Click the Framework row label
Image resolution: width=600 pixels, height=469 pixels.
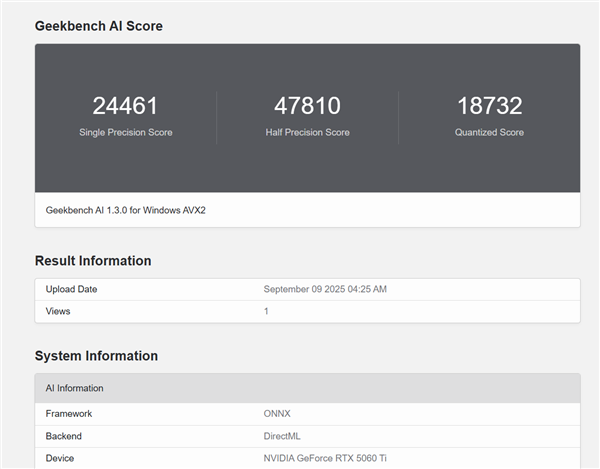(69, 412)
